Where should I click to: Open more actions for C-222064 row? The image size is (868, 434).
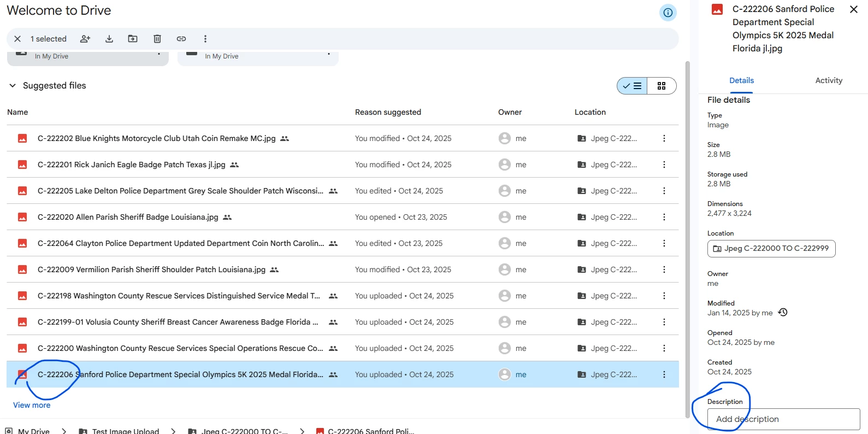click(664, 243)
